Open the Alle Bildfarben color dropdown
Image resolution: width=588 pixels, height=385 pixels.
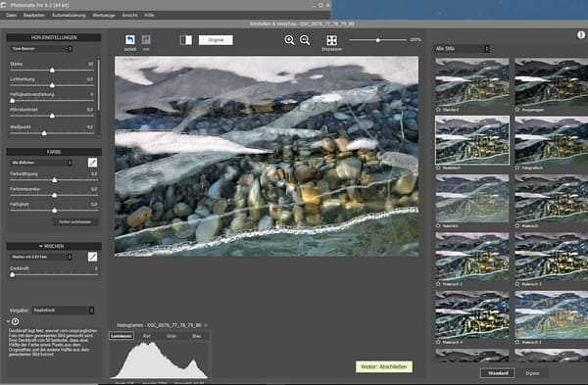(41, 163)
